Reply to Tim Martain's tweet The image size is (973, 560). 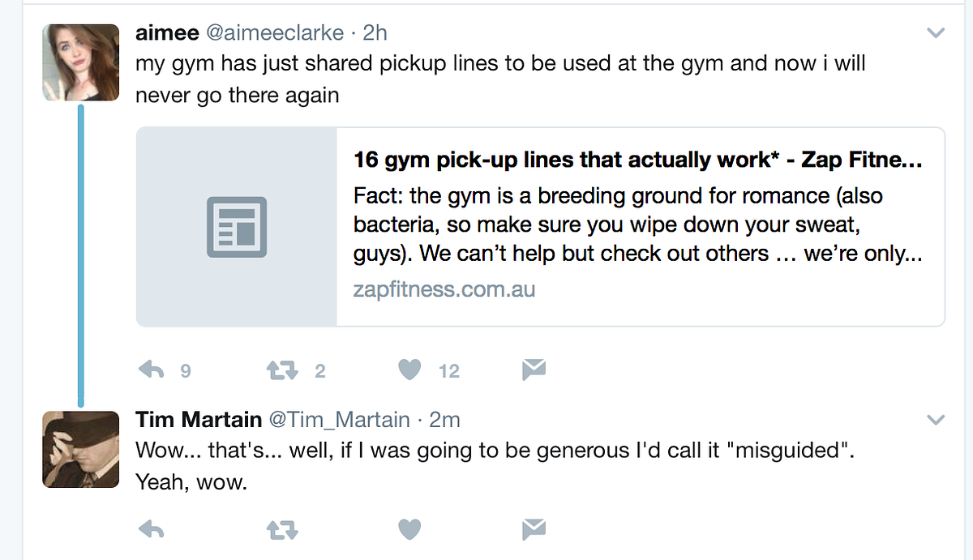pyautogui.click(x=152, y=530)
